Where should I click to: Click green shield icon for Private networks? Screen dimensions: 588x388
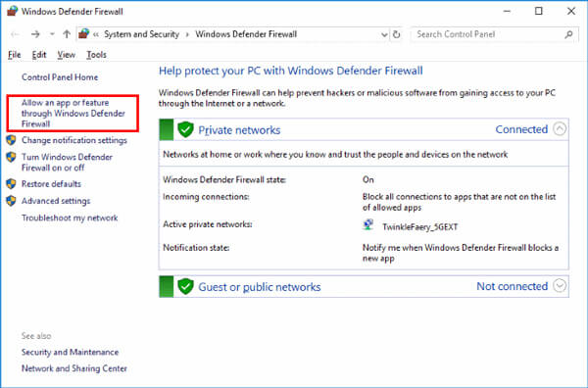(185, 129)
